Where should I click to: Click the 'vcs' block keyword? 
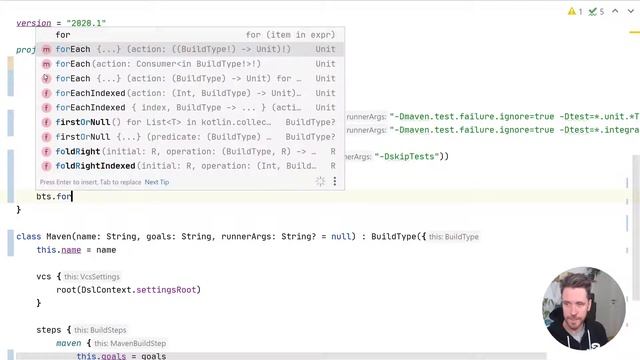coord(44,276)
